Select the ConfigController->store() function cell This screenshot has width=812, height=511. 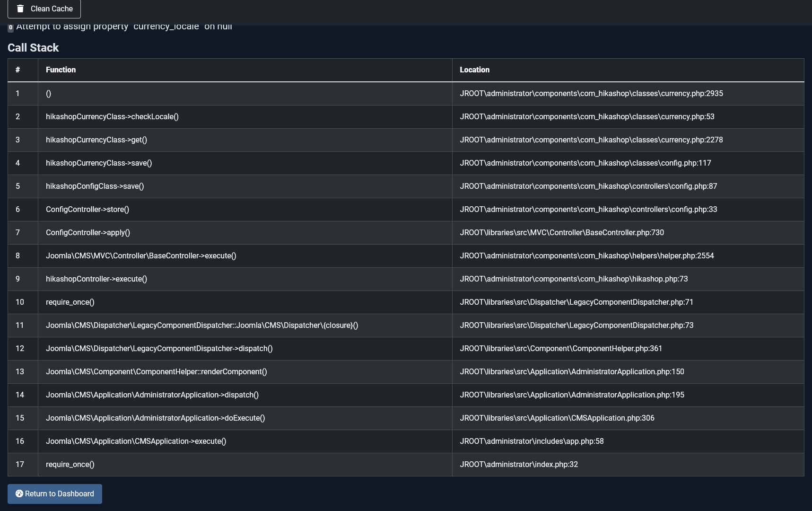pos(87,209)
